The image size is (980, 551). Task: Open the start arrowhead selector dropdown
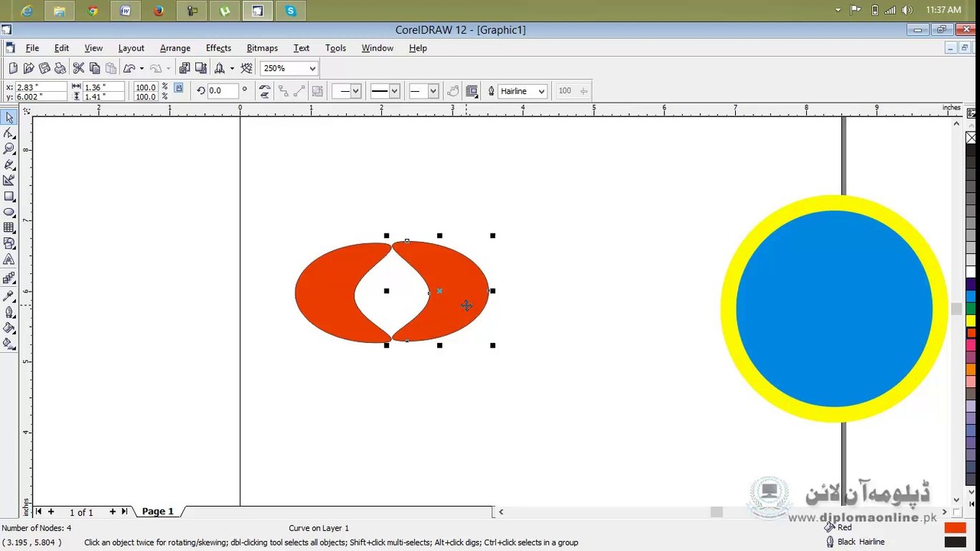(355, 91)
